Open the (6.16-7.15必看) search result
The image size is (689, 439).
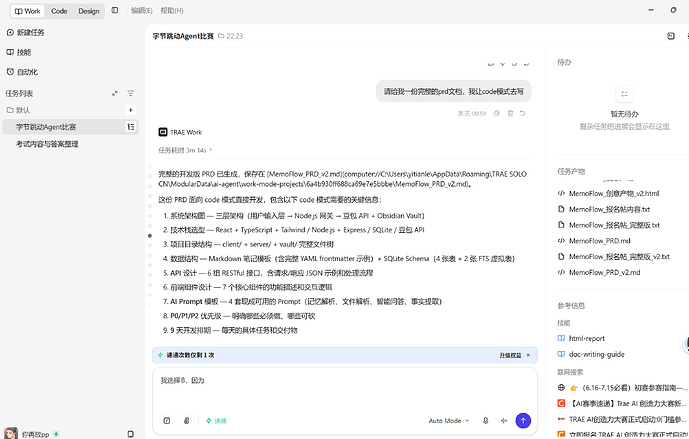622,388
